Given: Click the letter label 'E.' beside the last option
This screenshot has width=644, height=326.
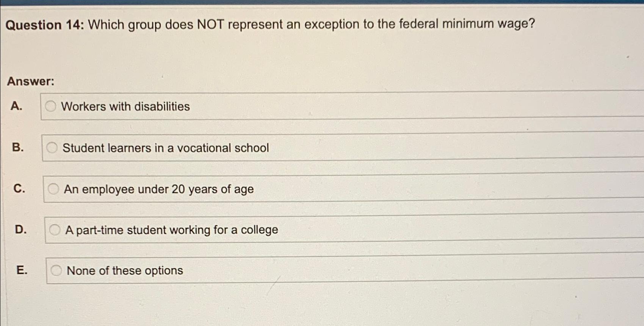Looking at the screenshot, I should 22,270.
